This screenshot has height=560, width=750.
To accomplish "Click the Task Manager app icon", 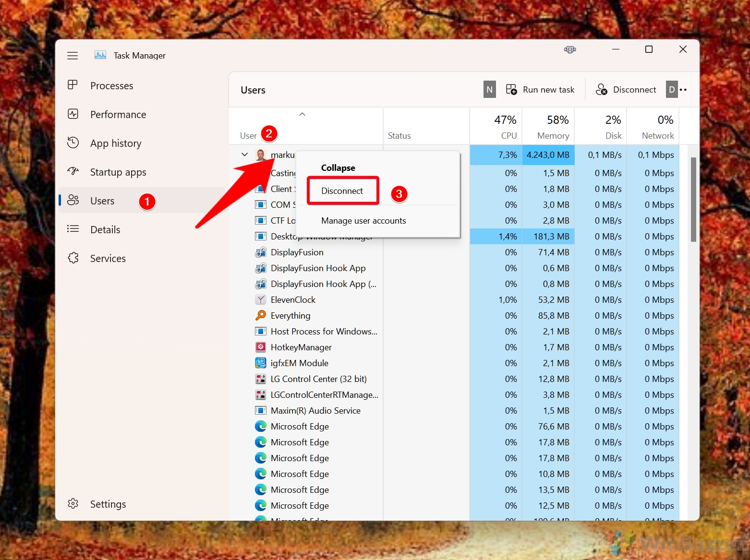I will tap(100, 55).
